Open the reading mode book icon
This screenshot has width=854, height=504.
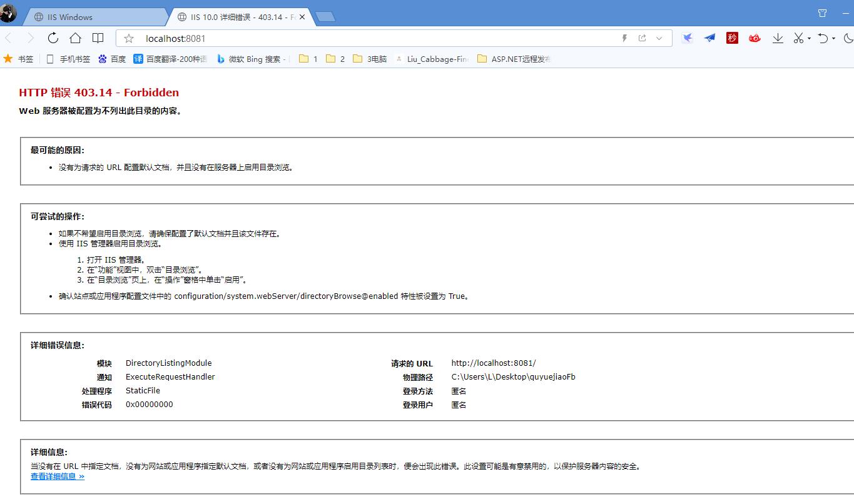(x=98, y=38)
